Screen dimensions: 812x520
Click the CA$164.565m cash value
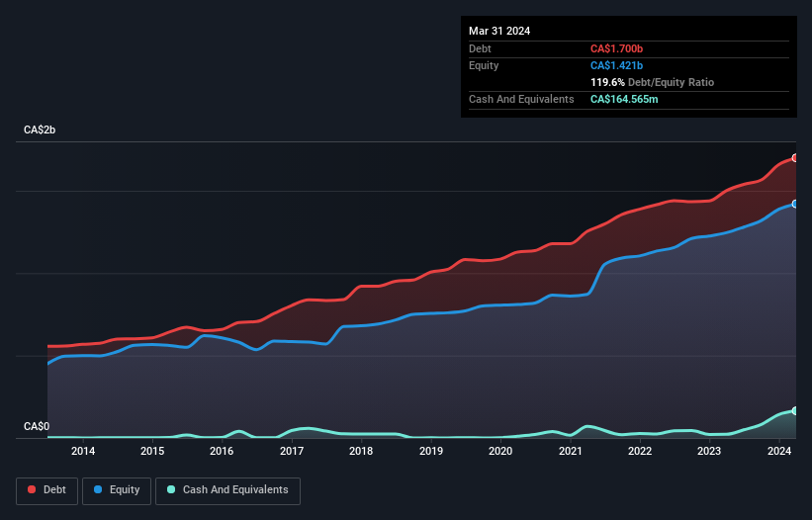tap(624, 99)
